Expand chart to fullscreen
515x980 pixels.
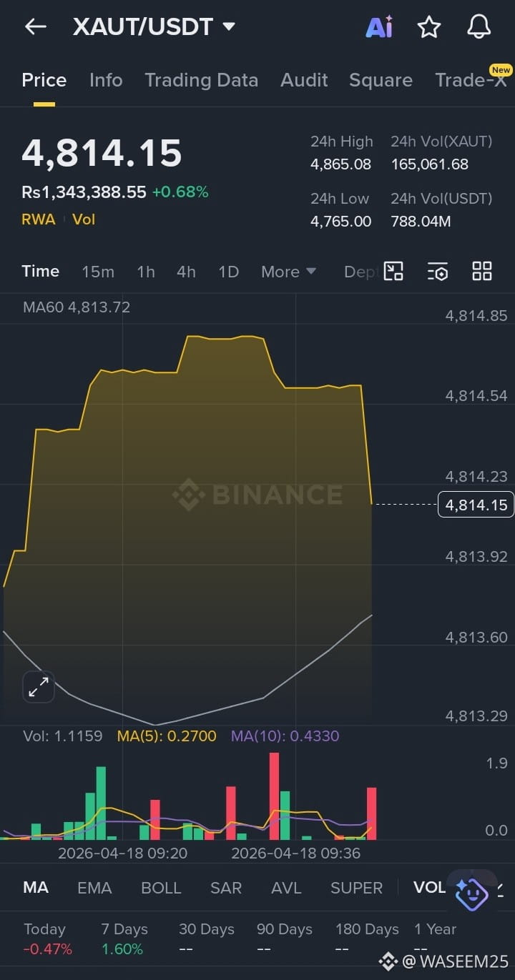(39, 687)
